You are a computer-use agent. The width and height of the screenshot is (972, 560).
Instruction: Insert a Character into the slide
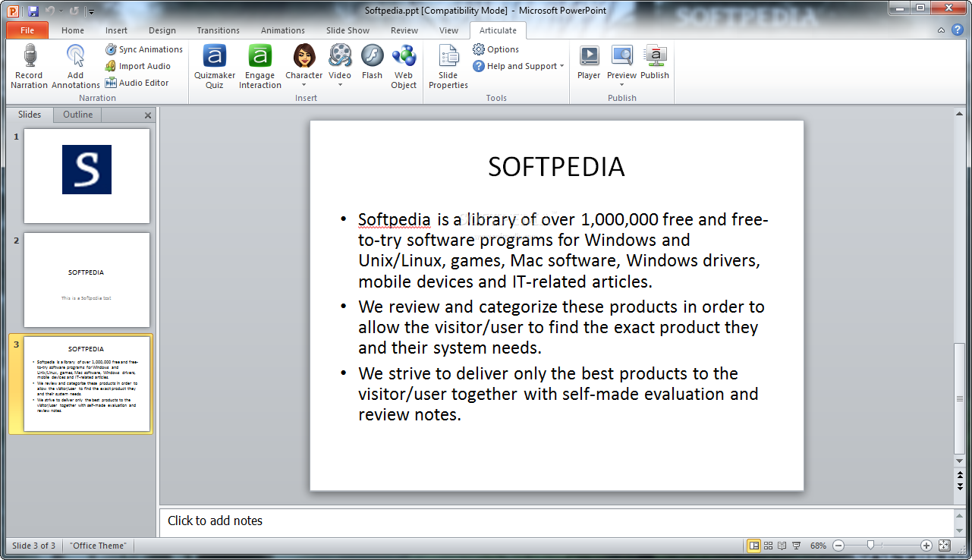(304, 67)
